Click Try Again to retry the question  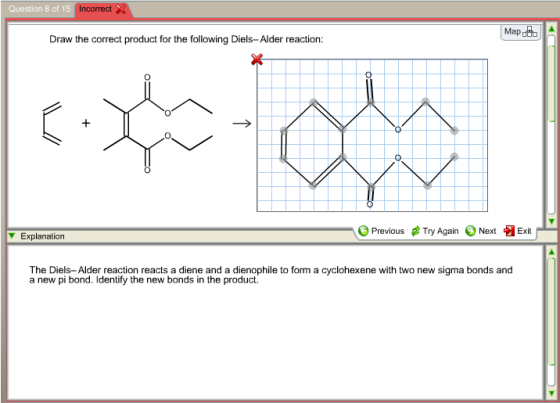(435, 231)
